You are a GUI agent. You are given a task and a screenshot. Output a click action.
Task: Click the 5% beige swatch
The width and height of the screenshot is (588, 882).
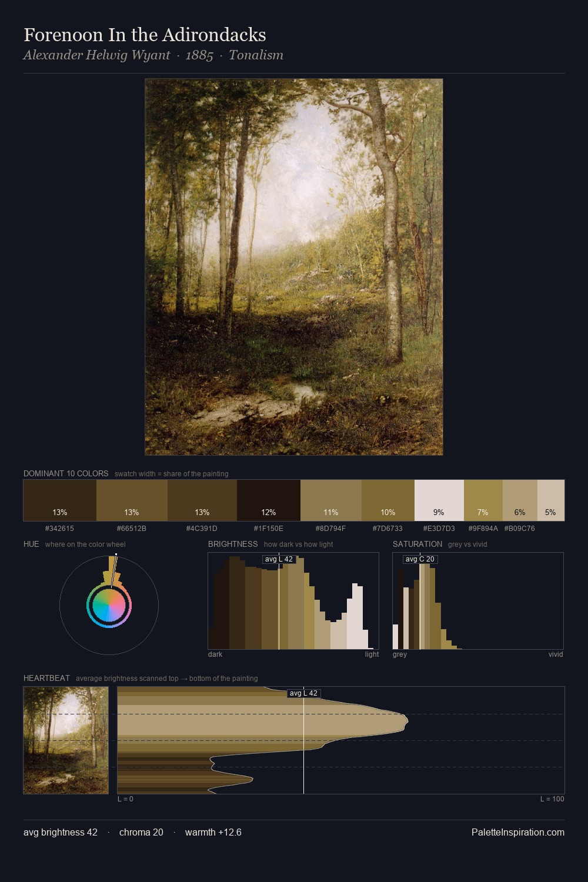(551, 500)
